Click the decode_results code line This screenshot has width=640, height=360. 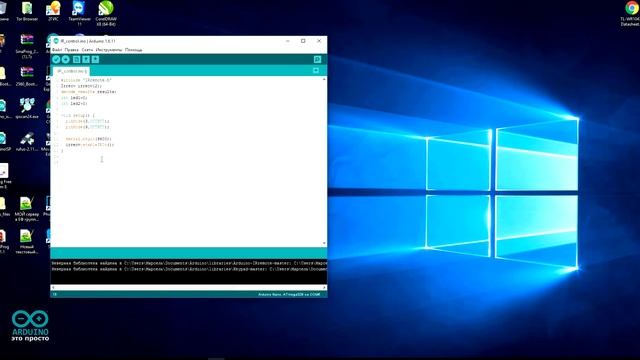tap(89, 92)
